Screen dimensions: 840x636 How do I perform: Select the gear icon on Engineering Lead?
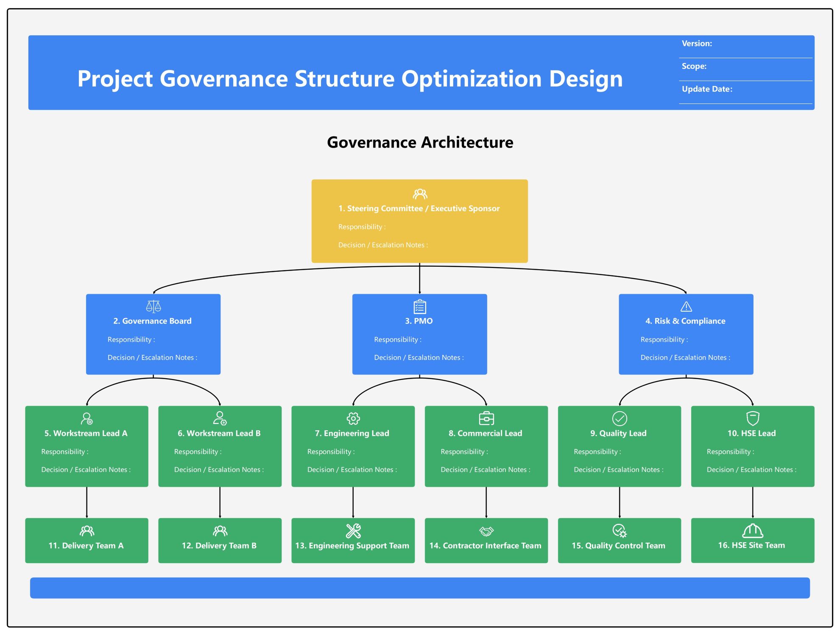pyautogui.click(x=353, y=418)
